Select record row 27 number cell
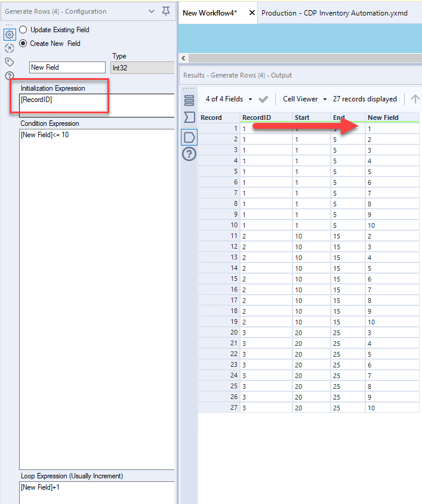This screenshot has height=504, width=422. (219, 407)
